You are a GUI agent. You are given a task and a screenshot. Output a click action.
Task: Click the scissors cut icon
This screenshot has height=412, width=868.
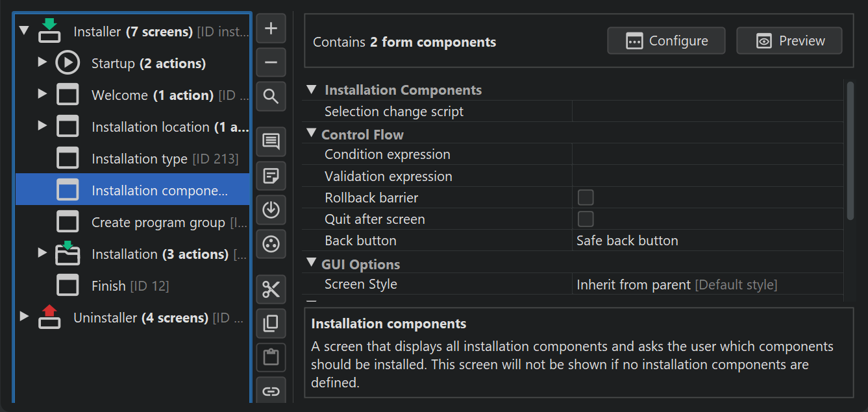point(271,289)
